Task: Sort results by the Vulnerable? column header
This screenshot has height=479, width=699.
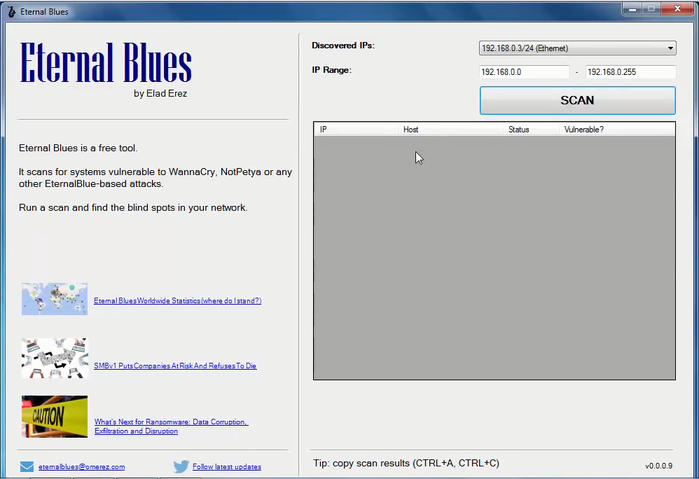Action: [617, 129]
